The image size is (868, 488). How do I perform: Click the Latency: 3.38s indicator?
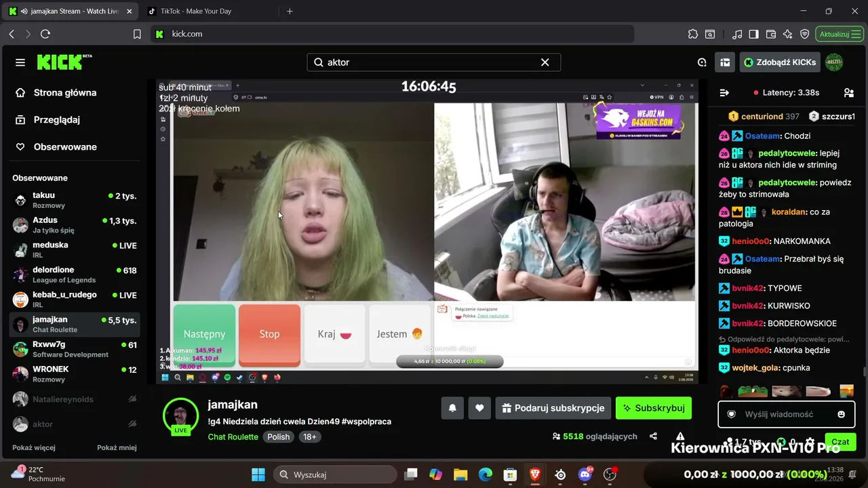click(x=787, y=93)
